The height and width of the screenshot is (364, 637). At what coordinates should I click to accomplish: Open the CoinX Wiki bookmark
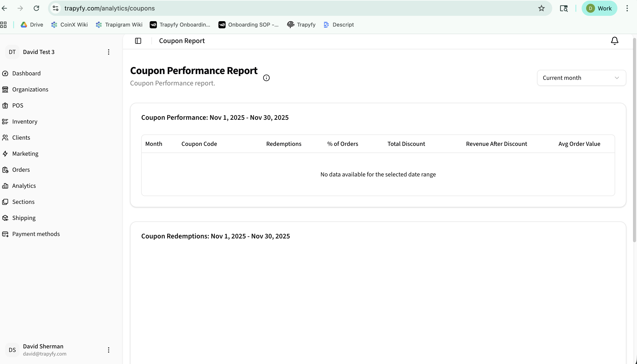69,25
